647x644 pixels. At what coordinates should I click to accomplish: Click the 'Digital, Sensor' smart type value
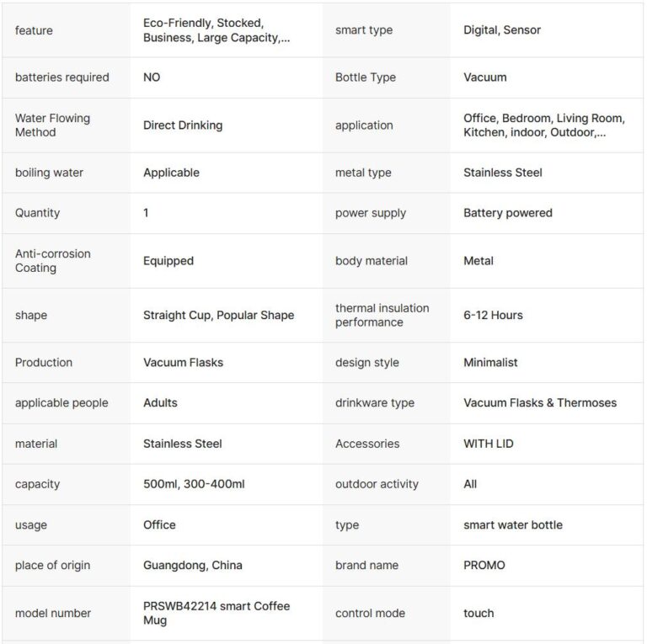pyautogui.click(x=502, y=30)
